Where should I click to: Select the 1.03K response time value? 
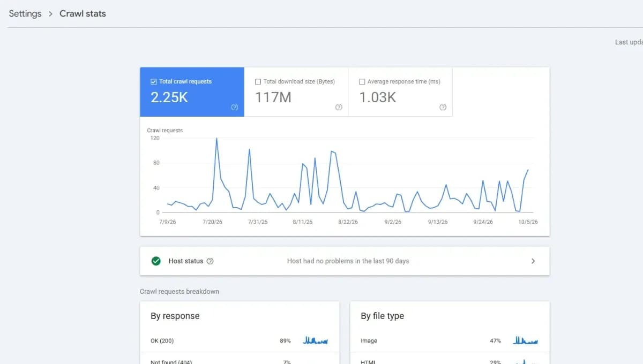pyautogui.click(x=378, y=97)
